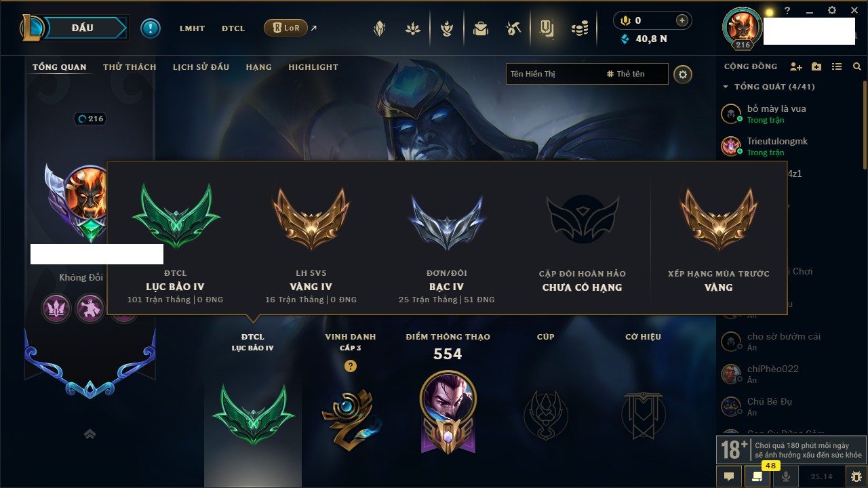Image resolution: width=868 pixels, height=488 pixels.
Task: Open the bug report icon
Action: coord(856,476)
